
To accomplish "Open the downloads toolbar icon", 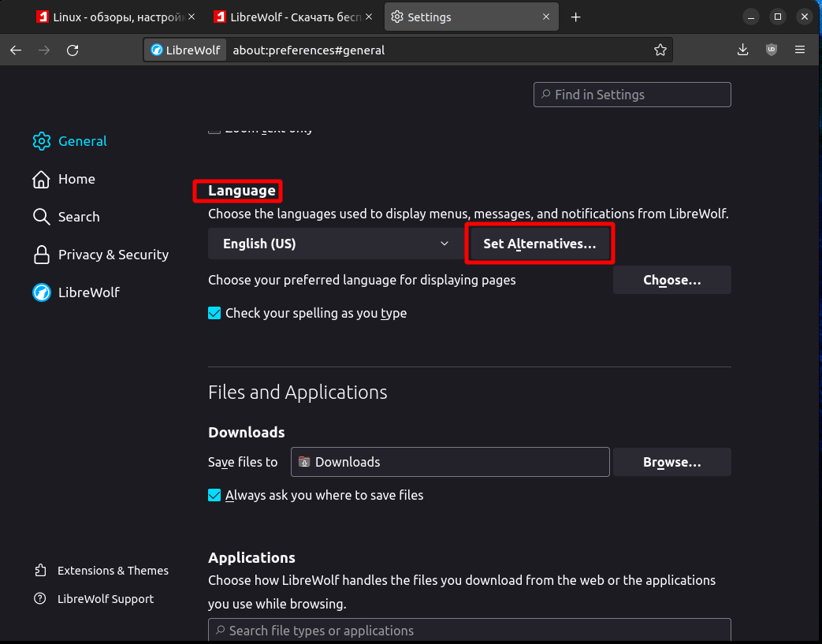I will (x=742, y=50).
